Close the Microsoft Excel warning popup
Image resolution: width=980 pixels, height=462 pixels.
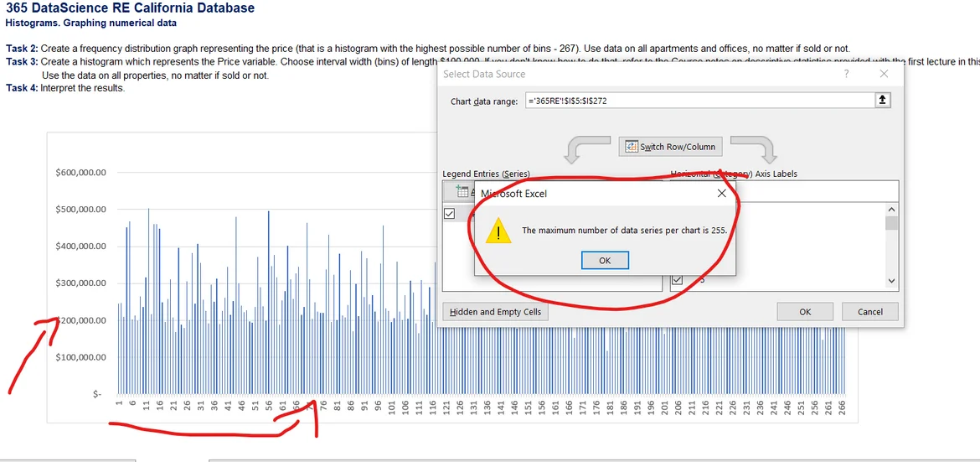click(x=722, y=193)
